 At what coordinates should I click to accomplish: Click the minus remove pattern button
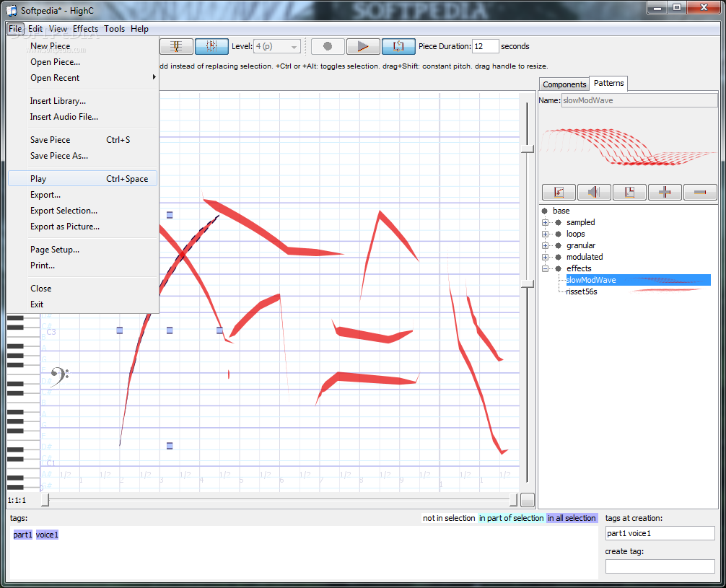click(699, 192)
